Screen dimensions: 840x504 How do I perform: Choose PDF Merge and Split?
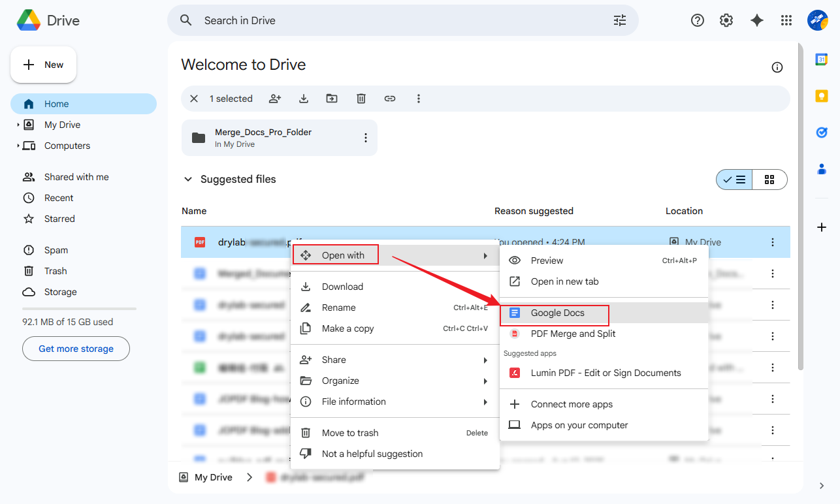click(604, 334)
